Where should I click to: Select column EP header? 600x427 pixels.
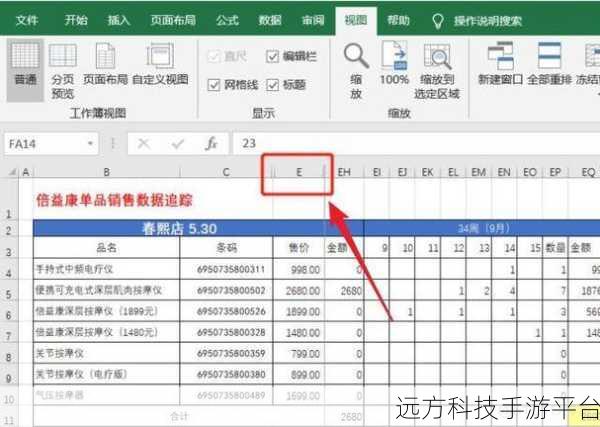[555, 172]
